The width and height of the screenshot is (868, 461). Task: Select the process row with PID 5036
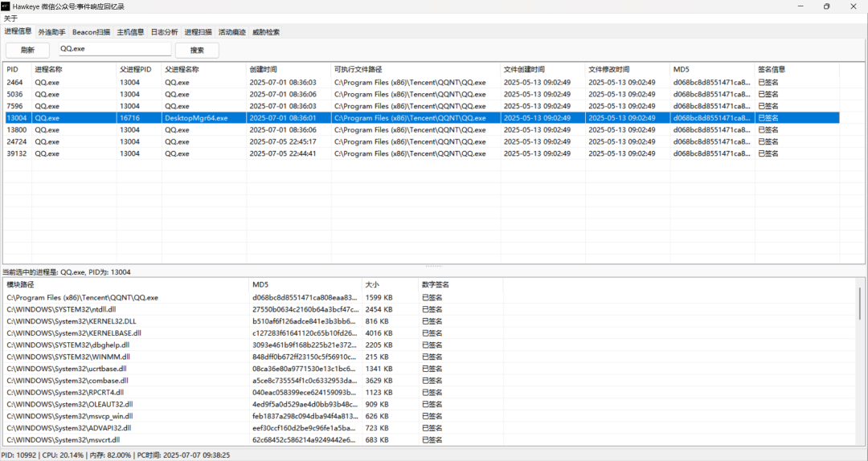[x=422, y=94]
